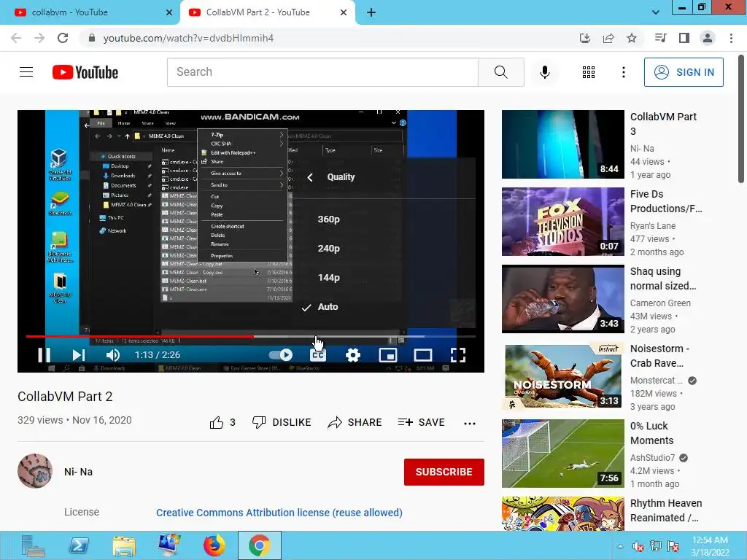Pause the video playback
747x560 pixels.
[44, 355]
